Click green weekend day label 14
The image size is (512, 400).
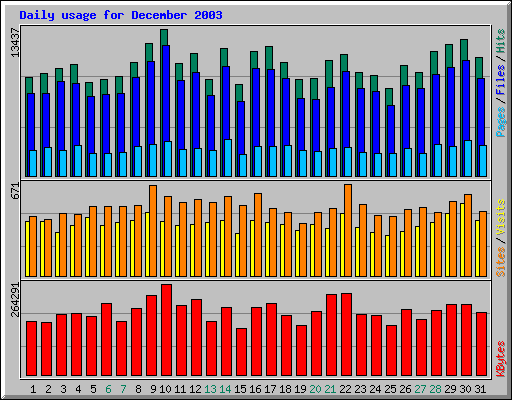225,389
